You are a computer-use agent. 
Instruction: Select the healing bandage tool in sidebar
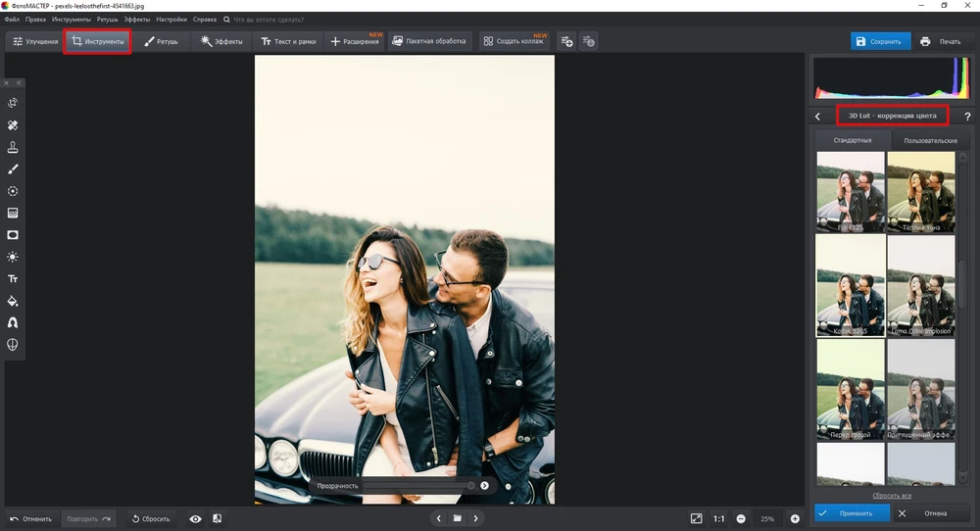coord(13,125)
